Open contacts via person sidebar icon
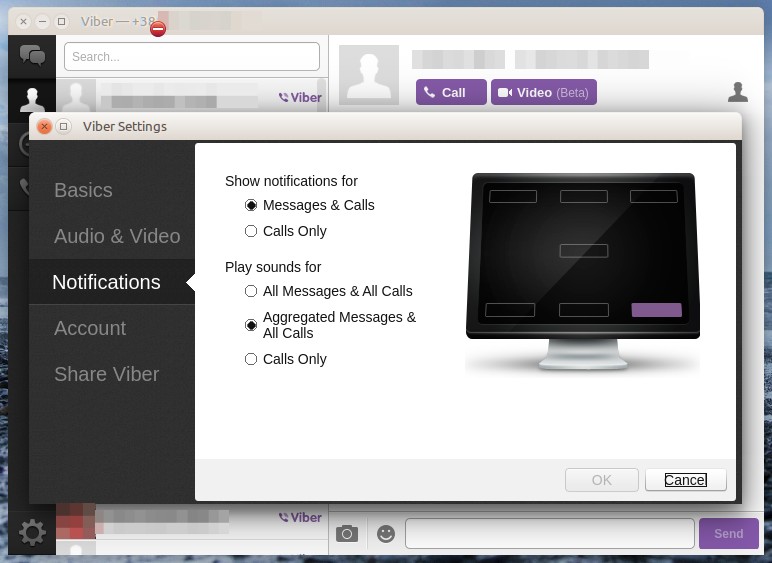The image size is (772, 563). tap(32, 100)
